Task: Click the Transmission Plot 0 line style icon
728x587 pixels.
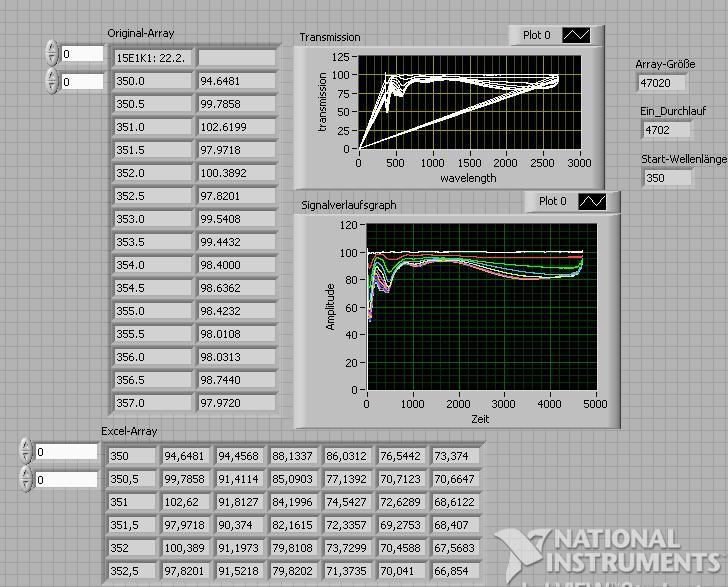Action: [x=576, y=35]
